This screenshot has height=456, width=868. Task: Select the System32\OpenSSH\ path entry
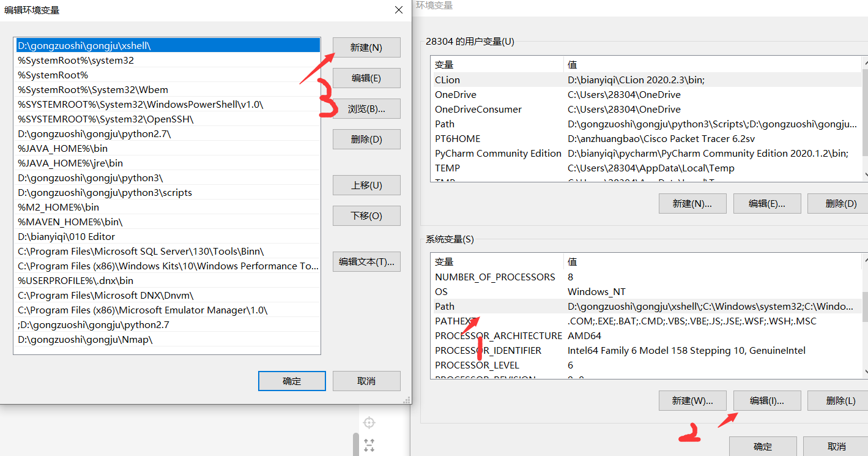(167, 119)
